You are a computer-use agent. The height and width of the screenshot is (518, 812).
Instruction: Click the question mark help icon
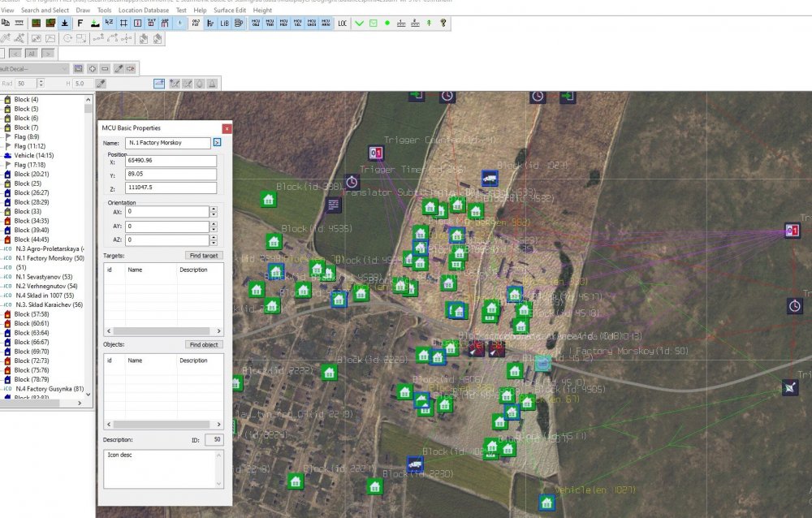point(443,24)
